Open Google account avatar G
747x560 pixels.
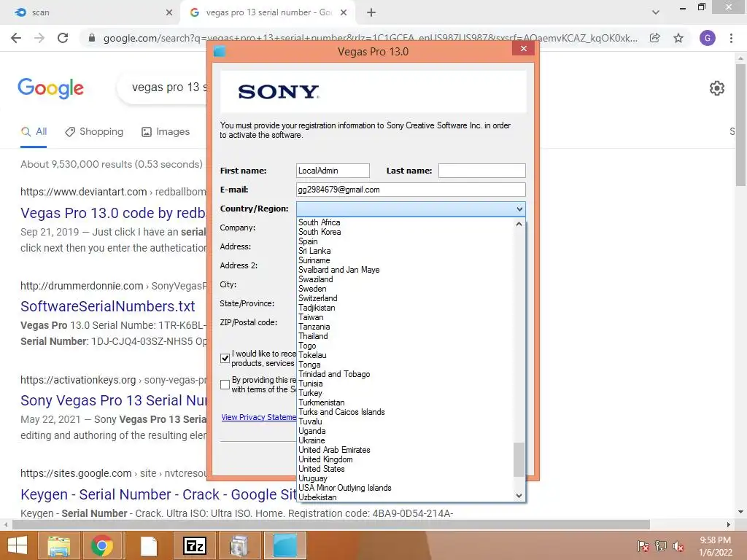pyautogui.click(x=708, y=38)
